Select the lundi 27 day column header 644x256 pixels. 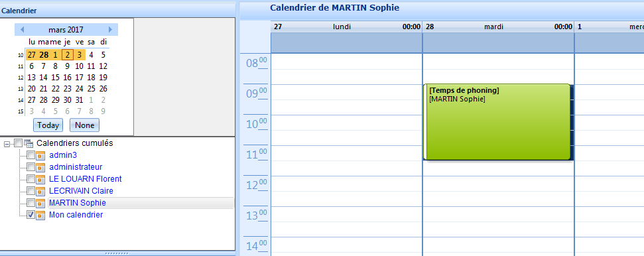(x=346, y=27)
